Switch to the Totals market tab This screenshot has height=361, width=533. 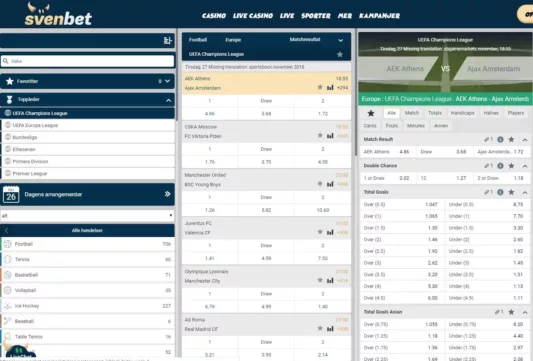[435, 113]
